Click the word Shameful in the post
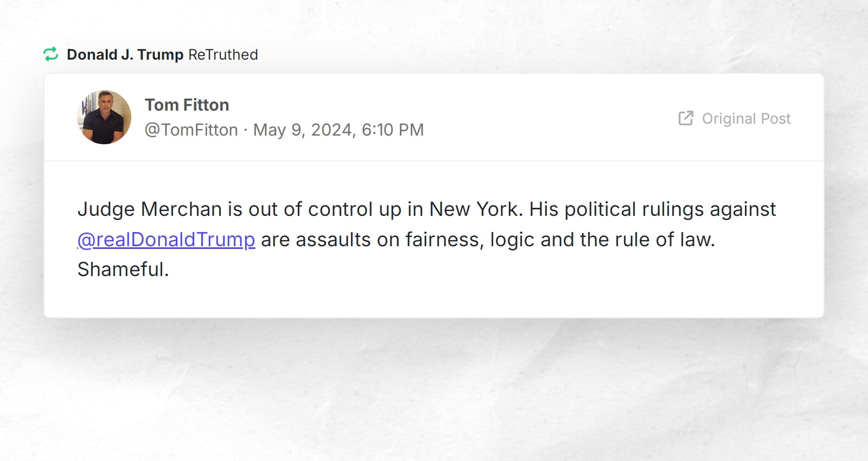Viewport: 868px width, 461px height. [122, 270]
